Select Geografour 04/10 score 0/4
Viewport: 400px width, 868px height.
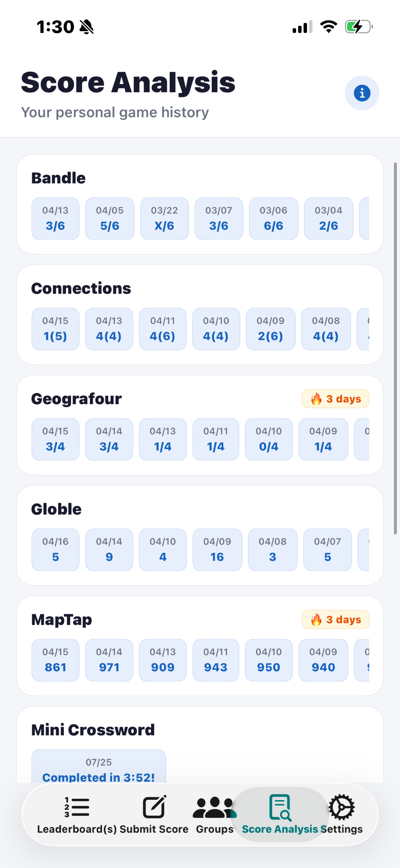(x=269, y=439)
